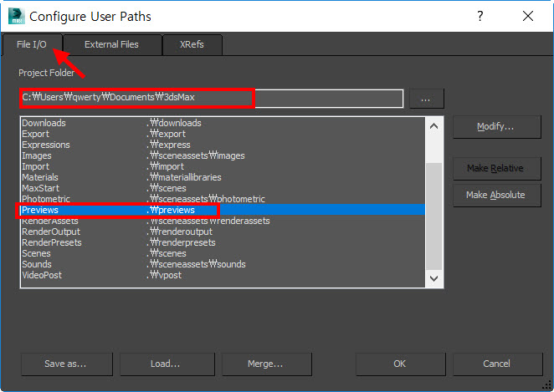This screenshot has height=392, width=554.
Task: Select the VideoPost path row
Action: (x=223, y=275)
